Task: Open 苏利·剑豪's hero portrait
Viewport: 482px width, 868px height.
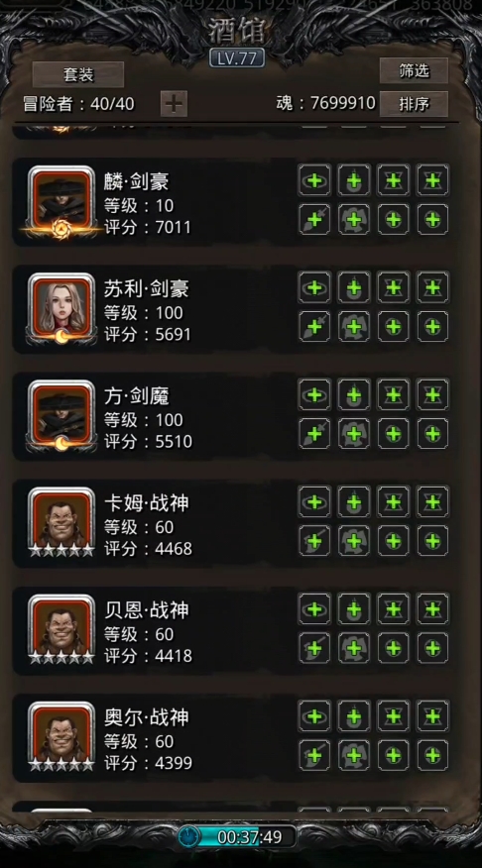Action: pyautogui.click(x=60, y=309)
